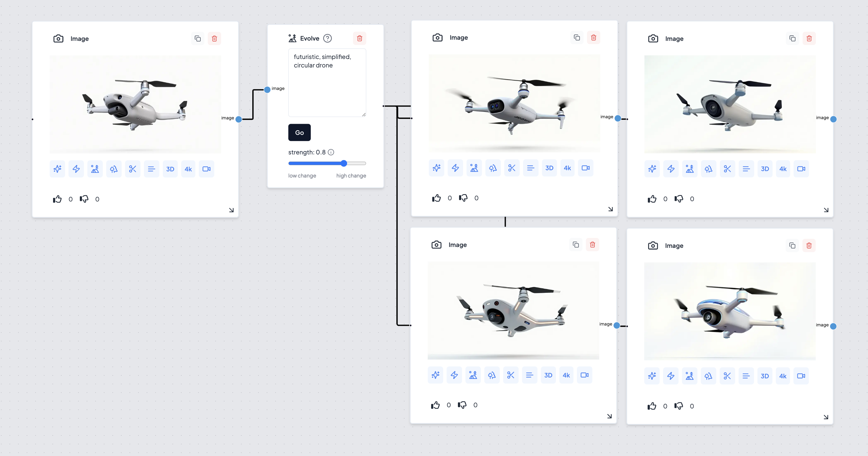Click the Evolve help question mark icon
Image resolution: width=868 pixels, height=456 pixels.
coord(327,39)
